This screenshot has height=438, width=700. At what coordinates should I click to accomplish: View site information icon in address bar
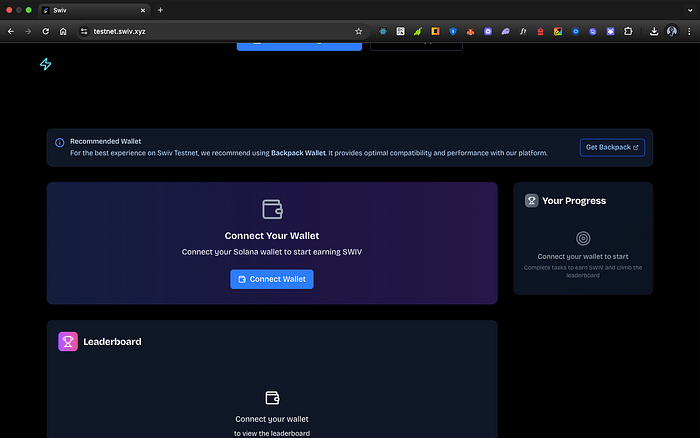tap(84, 31)
